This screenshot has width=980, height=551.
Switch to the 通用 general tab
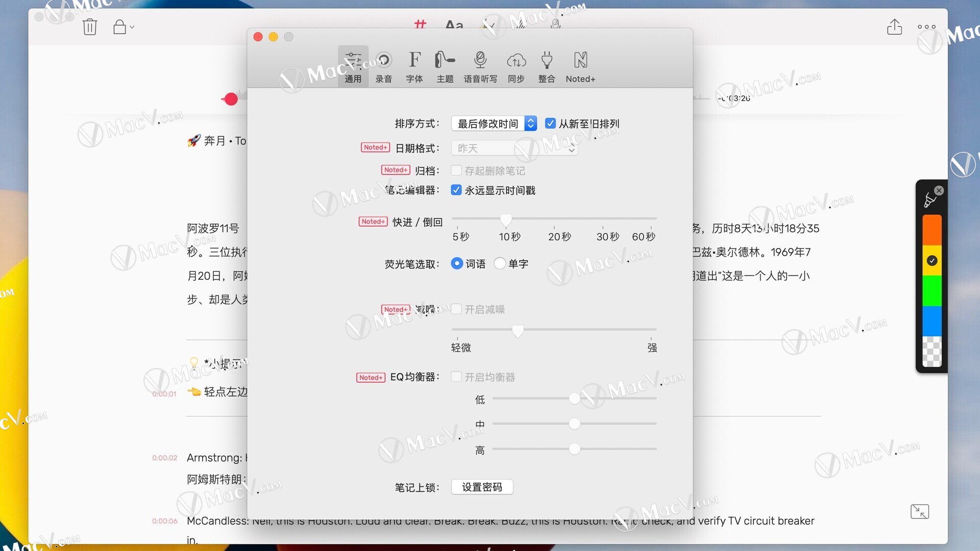[x=353, y=66]
